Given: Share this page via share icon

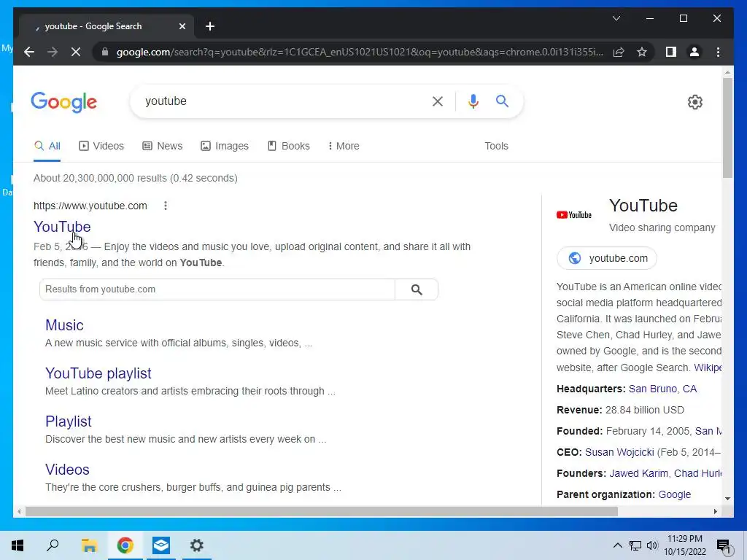Looking at the screenshot, I should click(619, 52).
